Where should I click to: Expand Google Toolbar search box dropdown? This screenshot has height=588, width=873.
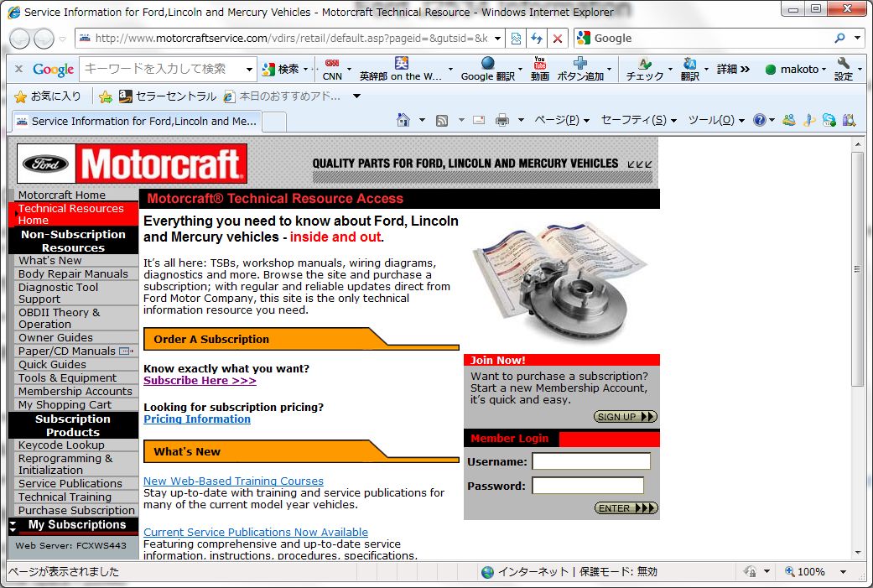click(249, 70)
